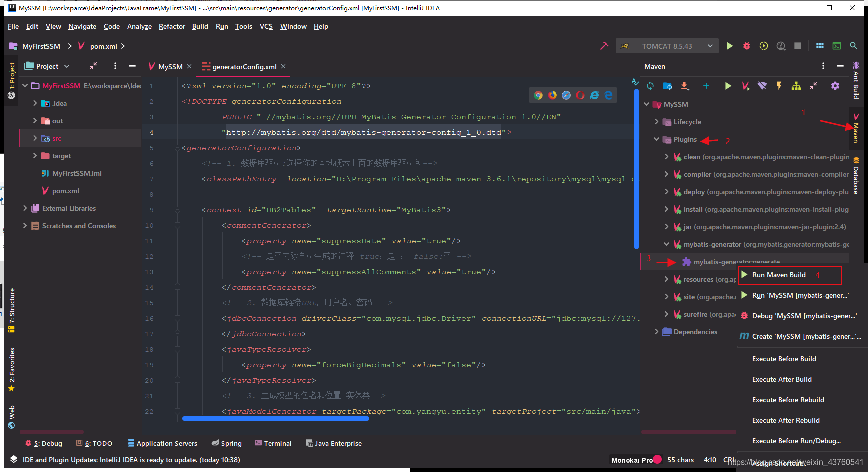
Task: Show Maven dependencies diagram icon
Action: pos(796,86)
